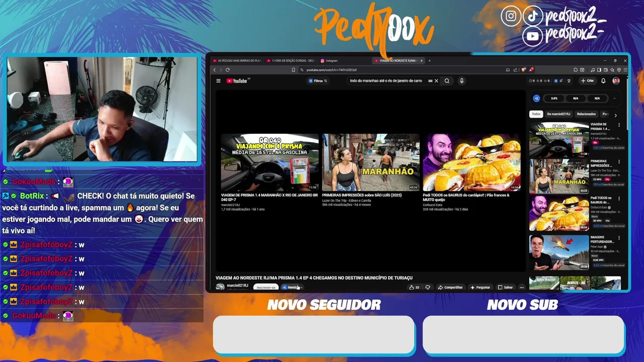Screen dimensions: 644x362
Task: Click the Inscrever-se subscribe button
Action: point(266,288)
